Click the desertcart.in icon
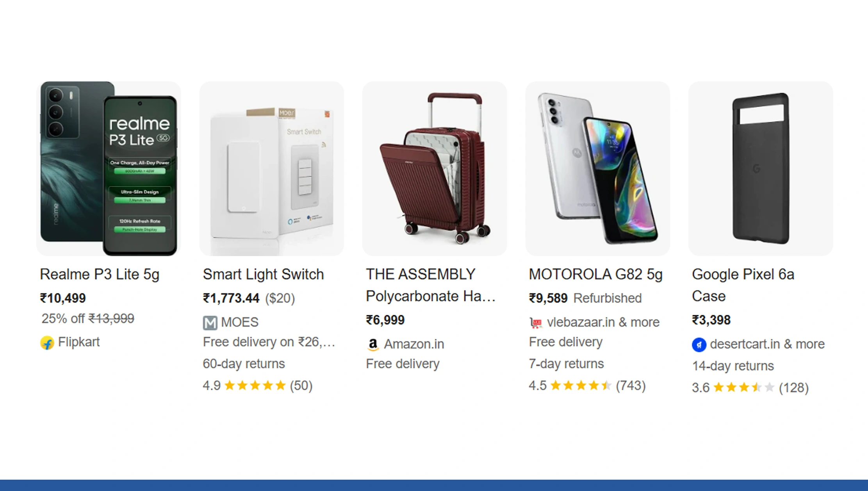Image resolution: width=868 pixels, height=491 pixels. tap(699, 345)
